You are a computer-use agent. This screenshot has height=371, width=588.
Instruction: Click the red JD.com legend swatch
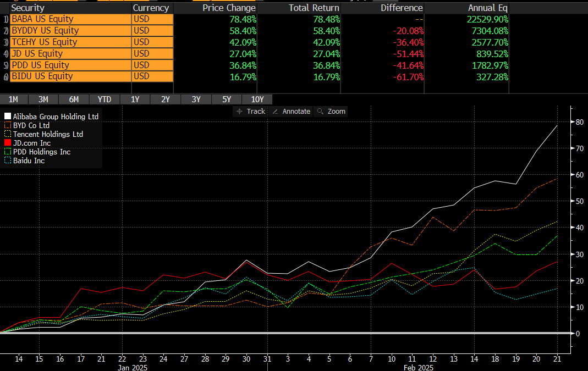(x=8, y=143)
